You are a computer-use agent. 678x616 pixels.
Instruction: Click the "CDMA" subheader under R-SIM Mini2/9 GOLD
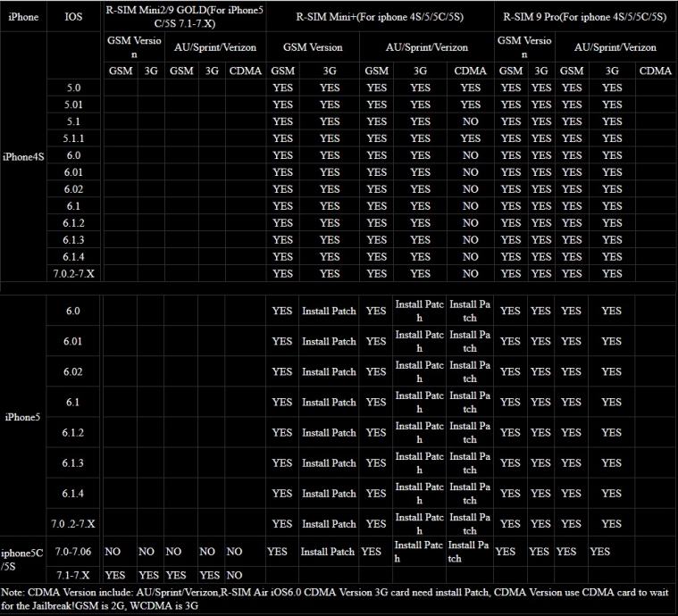tap(245, 71)
